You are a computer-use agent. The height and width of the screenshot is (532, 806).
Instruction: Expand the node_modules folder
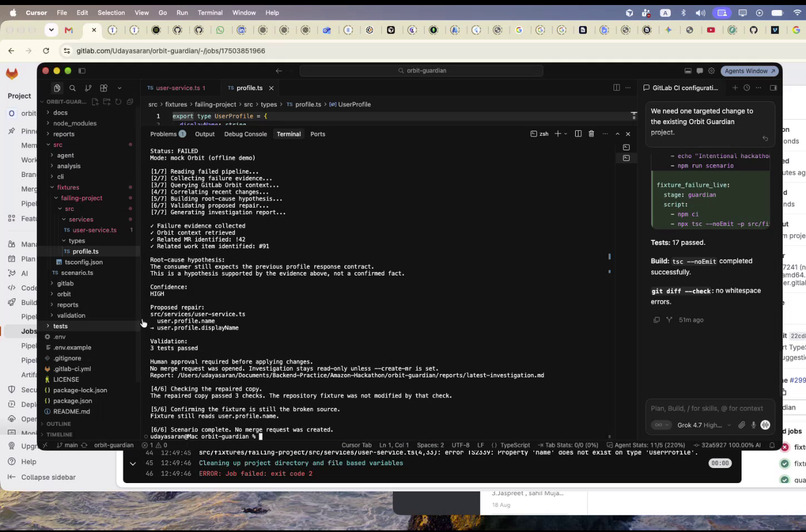click(x=75, y=123)
